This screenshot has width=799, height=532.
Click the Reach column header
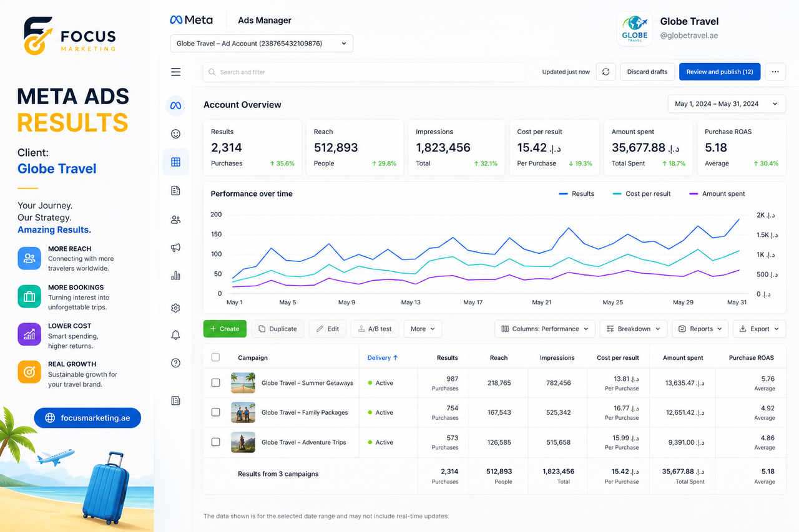499,358
